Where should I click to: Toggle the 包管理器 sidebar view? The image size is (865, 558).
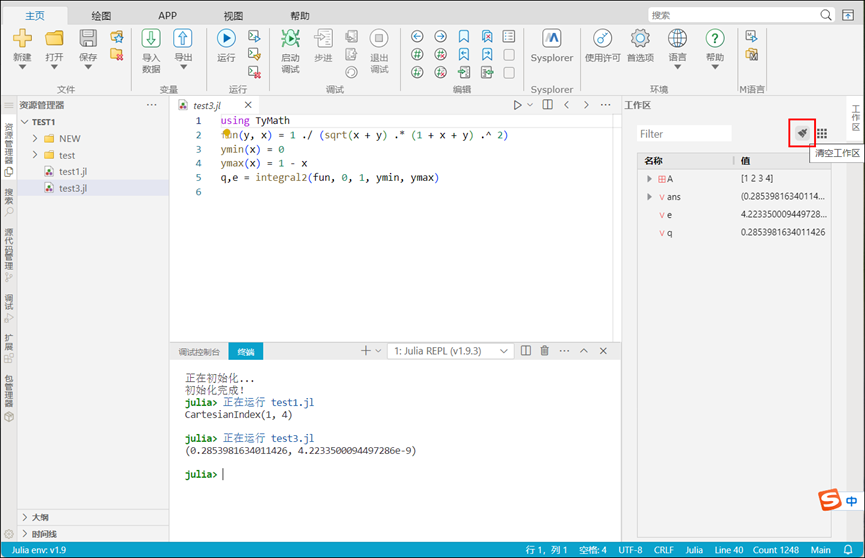(x=9, y=398)
